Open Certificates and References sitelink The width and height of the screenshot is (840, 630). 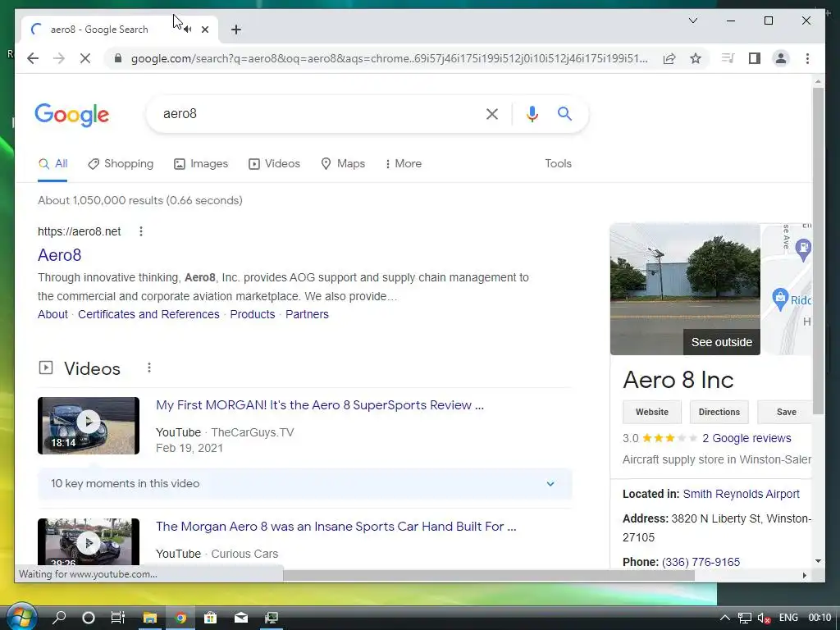point(148,314)
